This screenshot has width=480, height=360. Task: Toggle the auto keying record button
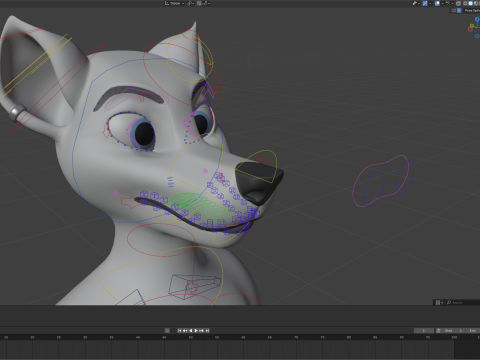(x=167, y=330)
